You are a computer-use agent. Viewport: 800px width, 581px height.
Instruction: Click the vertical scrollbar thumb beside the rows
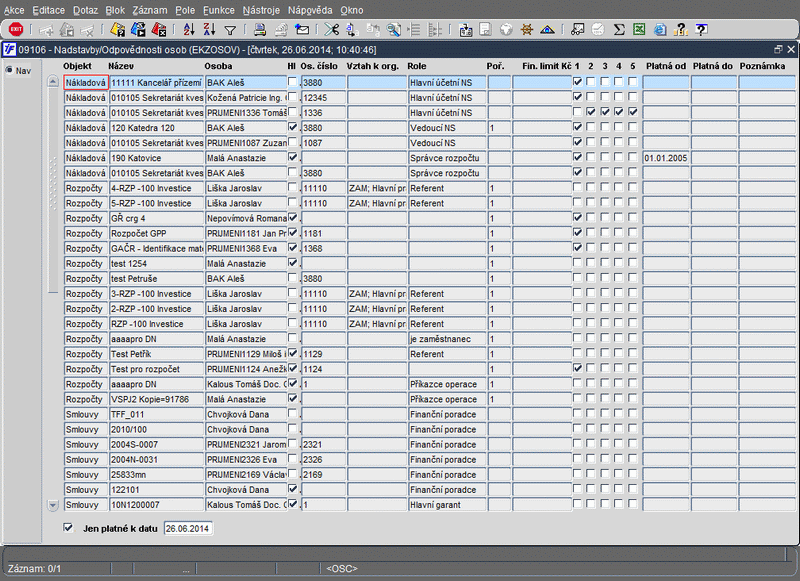coord(53,190)
